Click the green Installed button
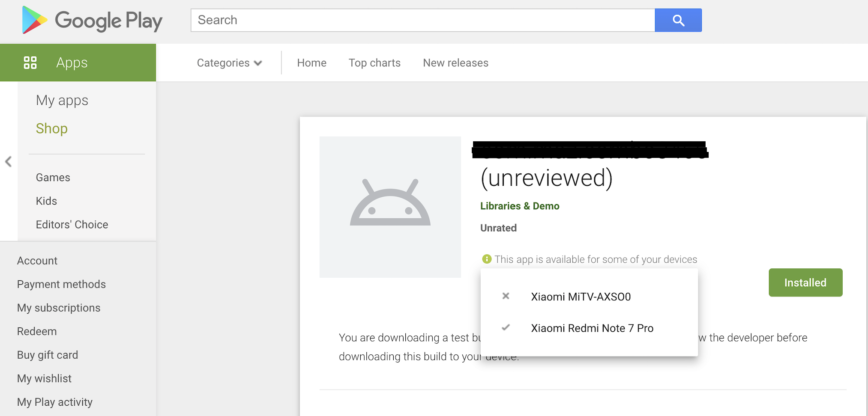Screen dimensions: 868x416 805,282
